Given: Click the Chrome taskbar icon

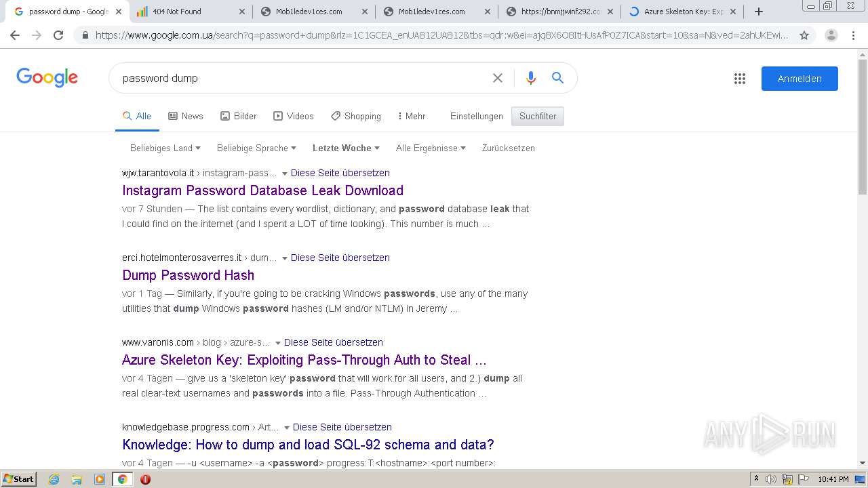Looking at the screenshot, I should pyautogui.click(x=122, y=479).
